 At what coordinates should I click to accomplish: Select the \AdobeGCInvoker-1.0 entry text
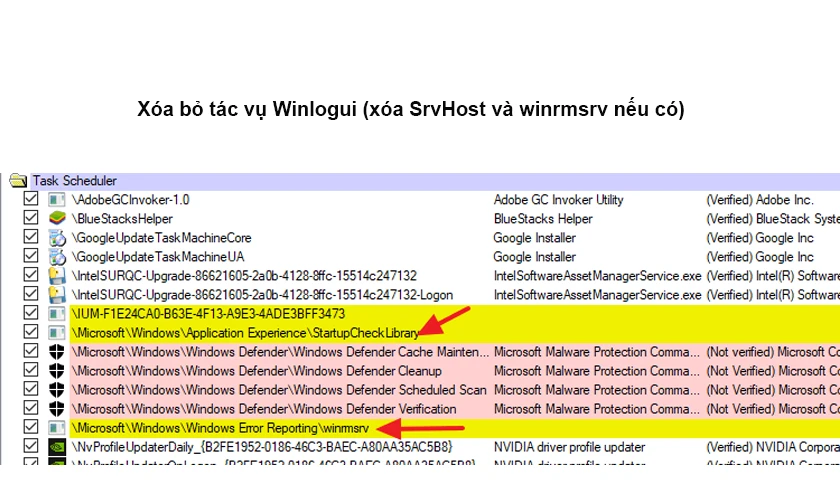click(131, 200)
